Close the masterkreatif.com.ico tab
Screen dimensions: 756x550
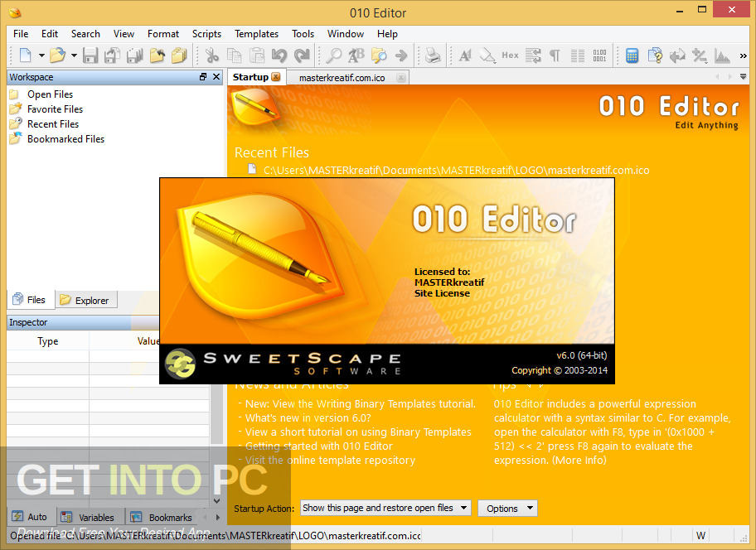coord(400,77)
